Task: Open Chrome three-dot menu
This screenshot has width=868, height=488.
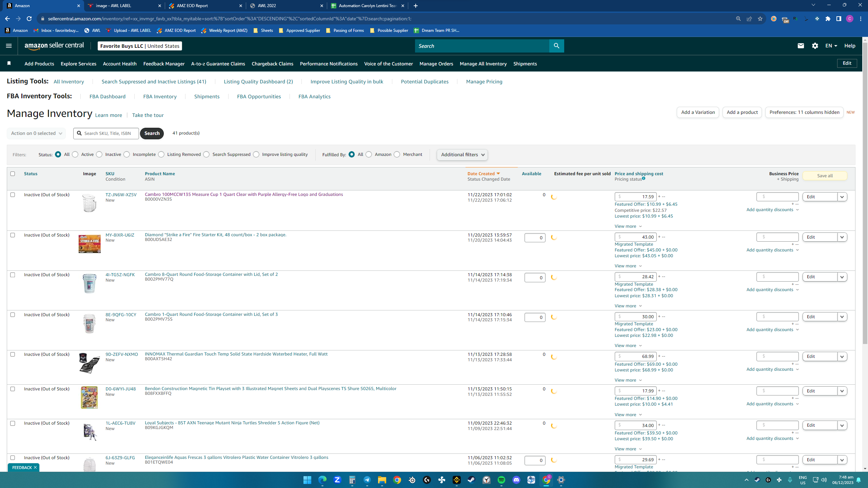Action: [861, 19]
